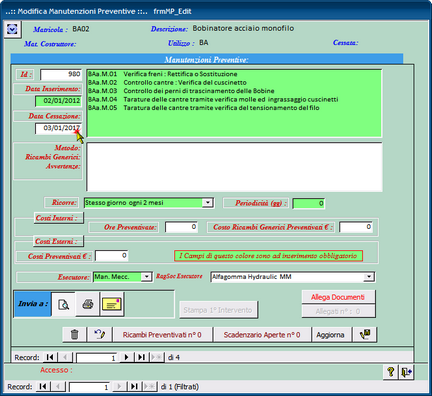Send by email using the envelope icon

pos(112,304)
